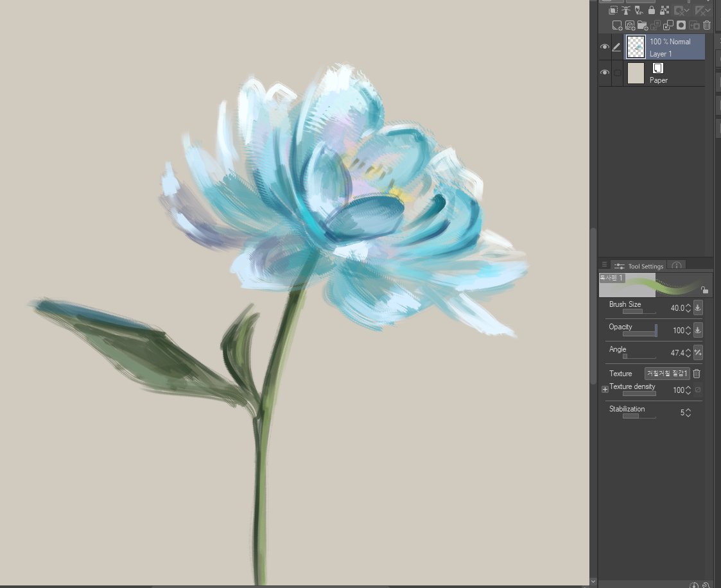Click the Opacity stepper arrows

(688, 331)
